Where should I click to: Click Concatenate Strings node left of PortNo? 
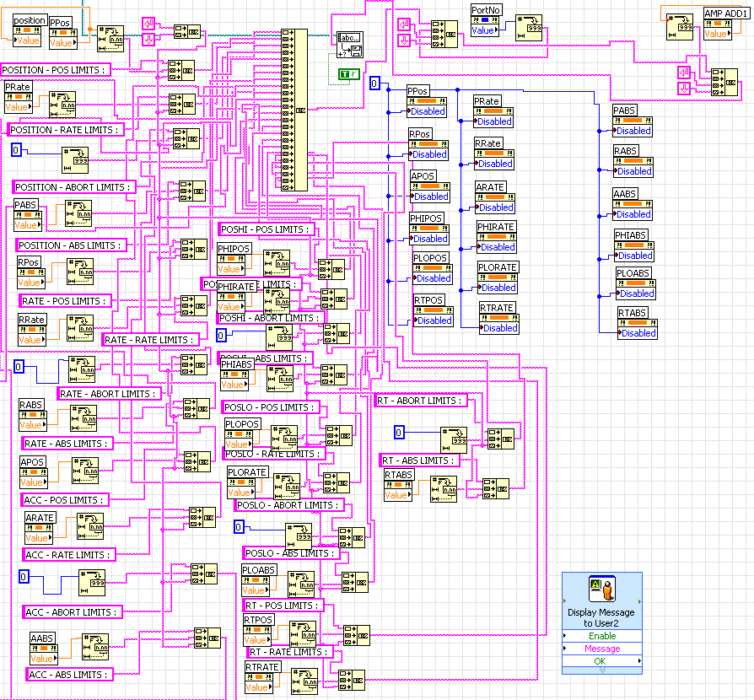pos(444,34)
